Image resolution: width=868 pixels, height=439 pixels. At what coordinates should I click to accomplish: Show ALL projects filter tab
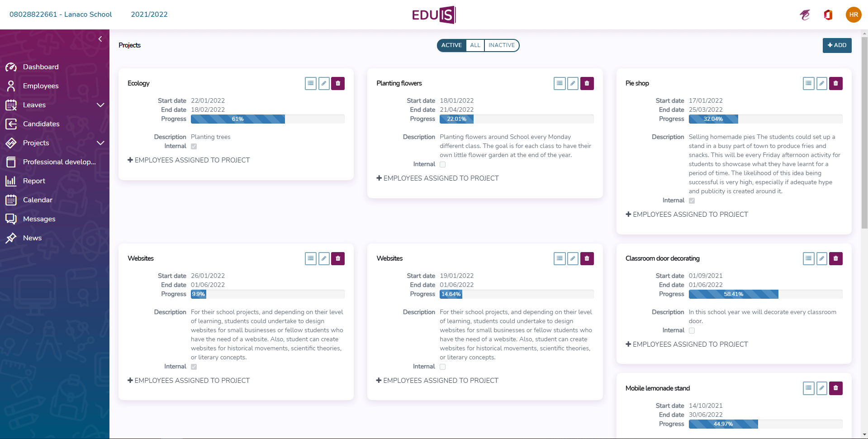pyautogui.click(x=475, y=45)
